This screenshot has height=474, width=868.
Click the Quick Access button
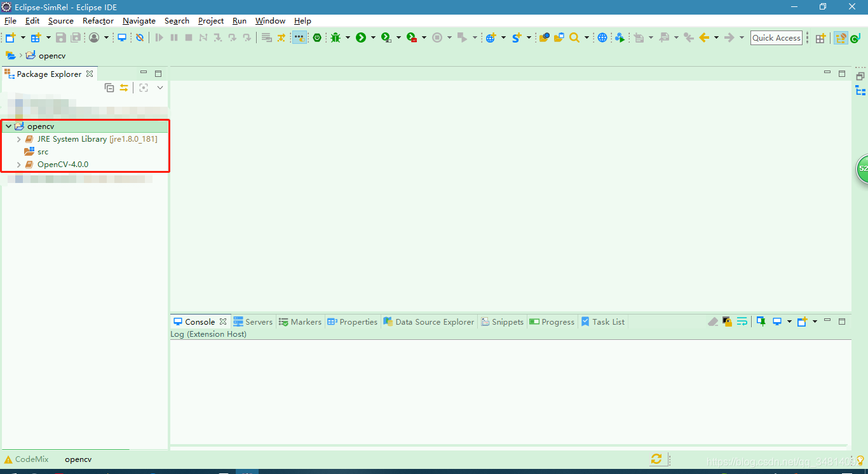point(776,37)
